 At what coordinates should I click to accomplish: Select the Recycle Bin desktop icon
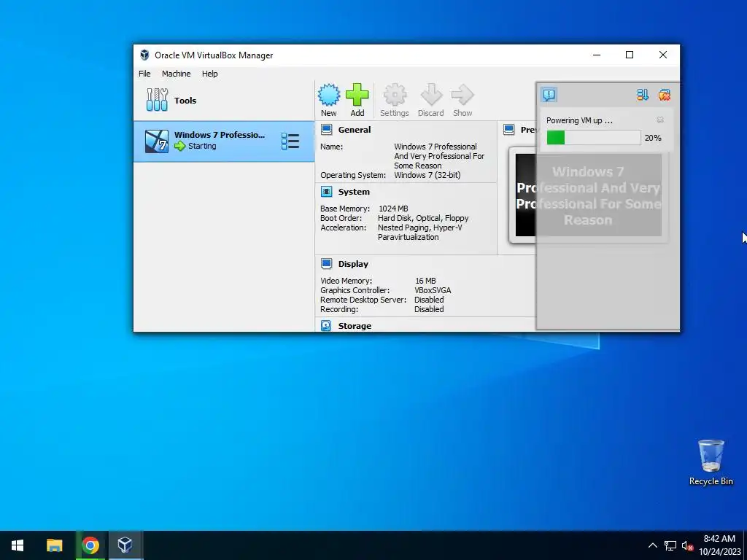(711, 462)
